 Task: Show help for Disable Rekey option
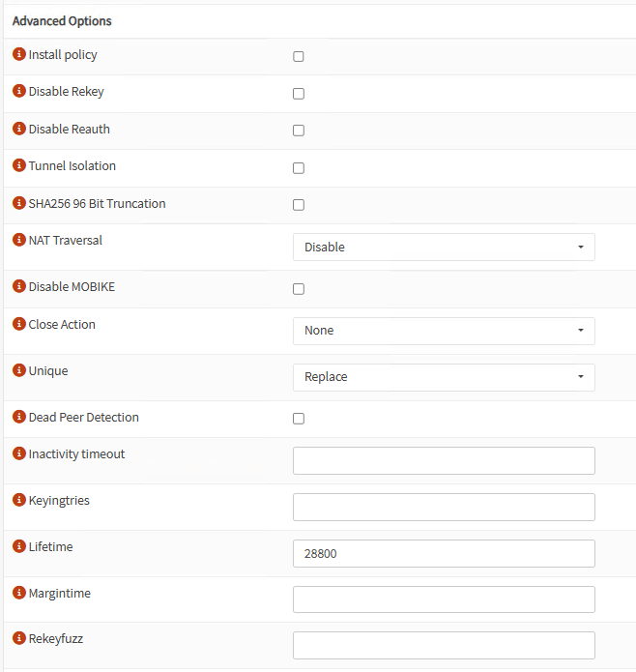coord(19,92)
